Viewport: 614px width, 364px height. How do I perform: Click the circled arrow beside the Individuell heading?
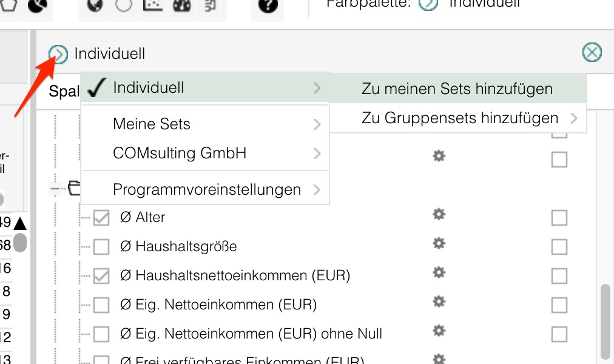point(59,53)
